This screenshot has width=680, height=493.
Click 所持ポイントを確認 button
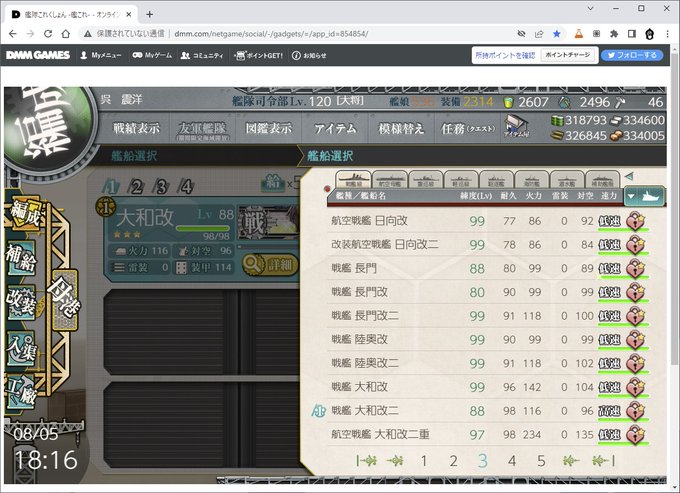click(x=505, y=55)
